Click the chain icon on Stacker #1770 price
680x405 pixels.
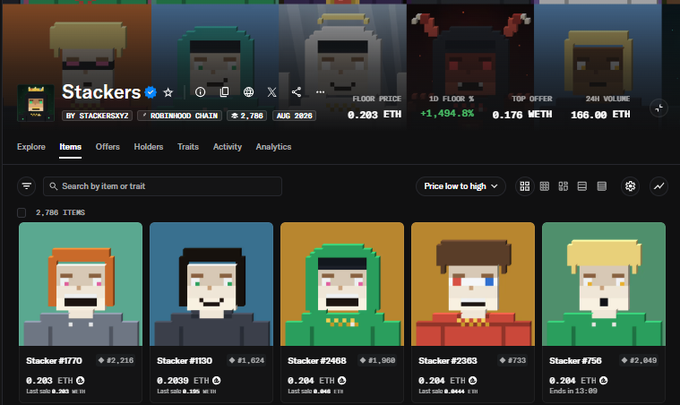click(x=80, y=380)
